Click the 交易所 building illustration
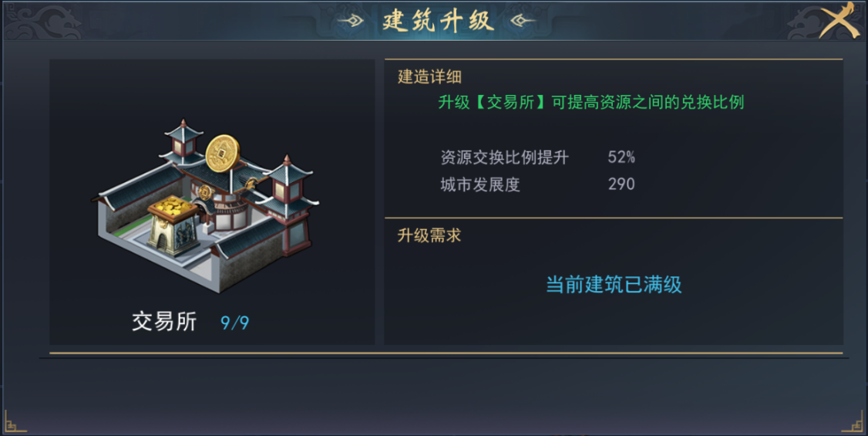 click(x=205, y=205)
